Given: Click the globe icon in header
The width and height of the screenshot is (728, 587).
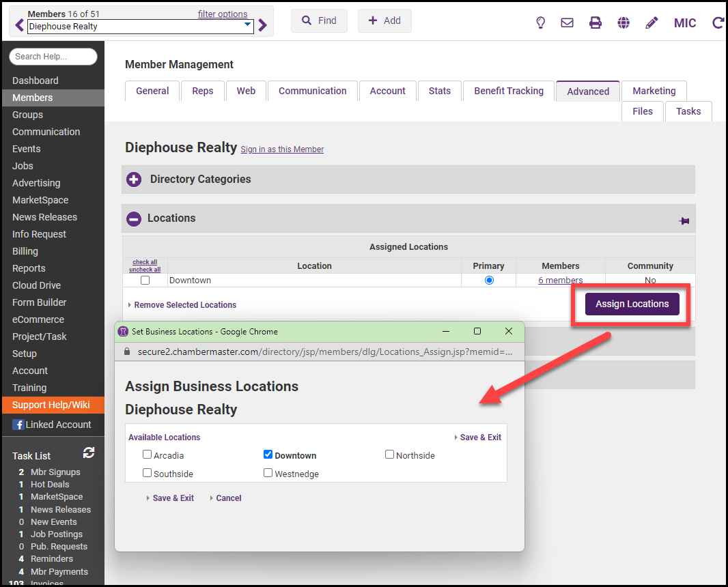Looking at the screenshot, I should 624,23.
